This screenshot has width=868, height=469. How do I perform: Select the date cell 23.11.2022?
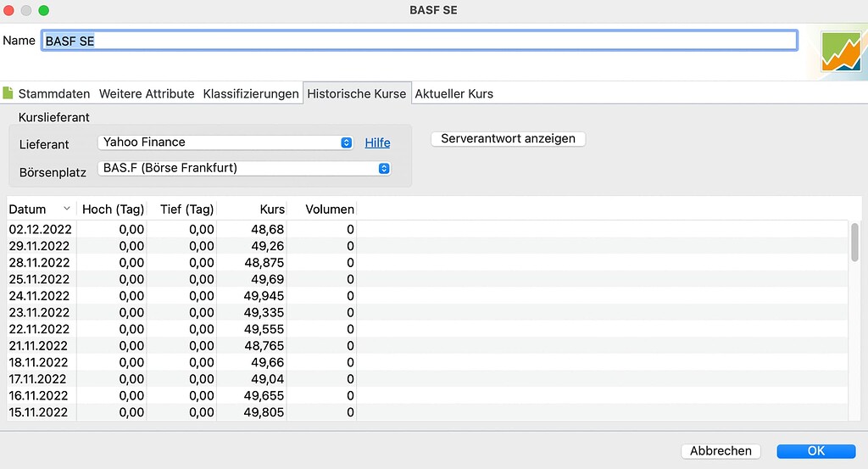coord(39,312)
